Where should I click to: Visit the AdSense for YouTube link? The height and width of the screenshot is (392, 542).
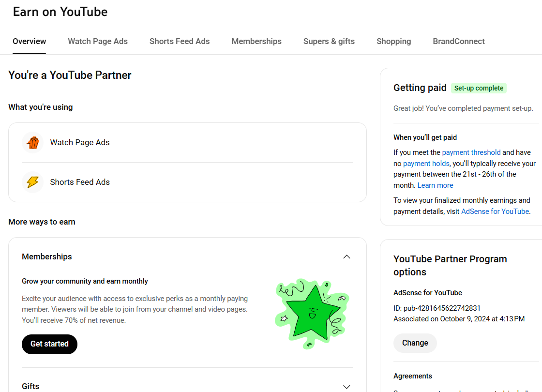pyautogui.click(x=495, y=211)
